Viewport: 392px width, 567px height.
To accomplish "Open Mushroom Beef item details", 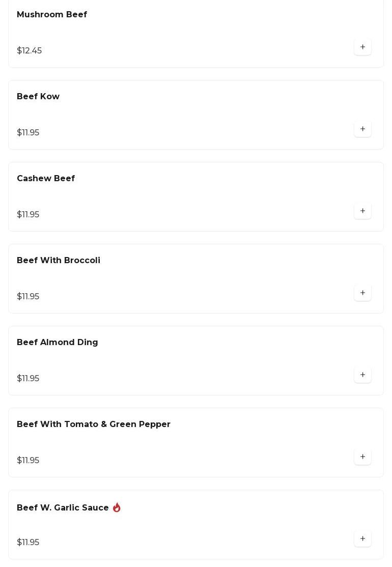I will [52, 15].
